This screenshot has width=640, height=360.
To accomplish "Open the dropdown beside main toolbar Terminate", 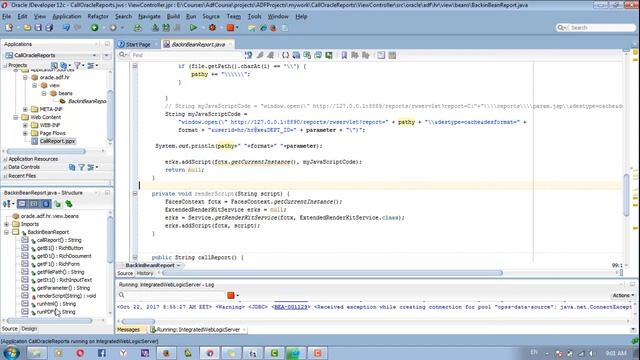I will tap(237, 28).
